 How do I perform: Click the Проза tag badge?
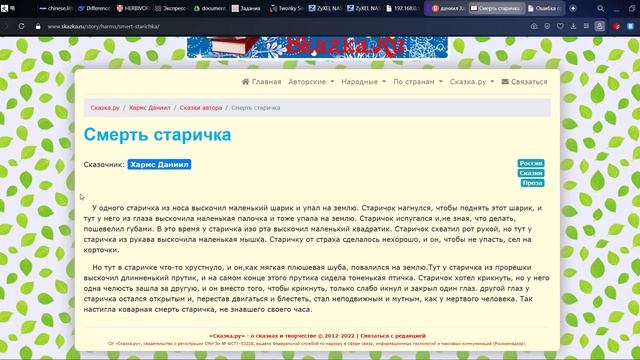532,183
